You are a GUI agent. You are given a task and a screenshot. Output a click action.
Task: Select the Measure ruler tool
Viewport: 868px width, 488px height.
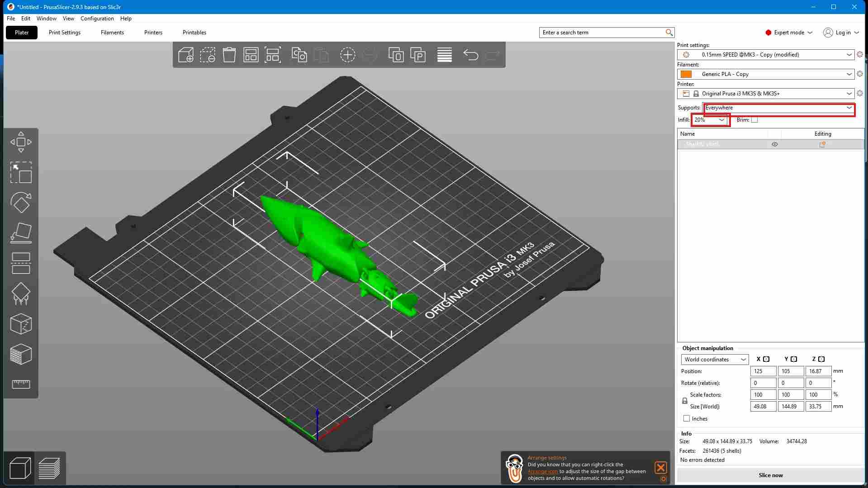(x=21, y=384)
